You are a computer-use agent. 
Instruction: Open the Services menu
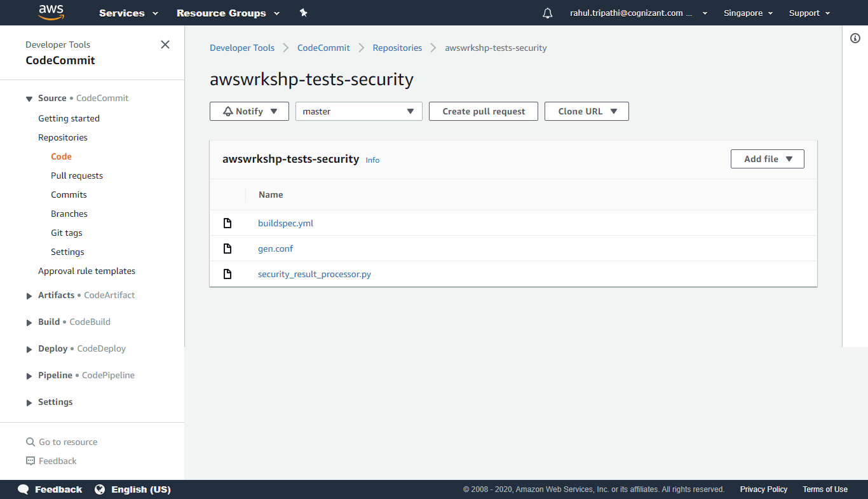coord(128,13)
